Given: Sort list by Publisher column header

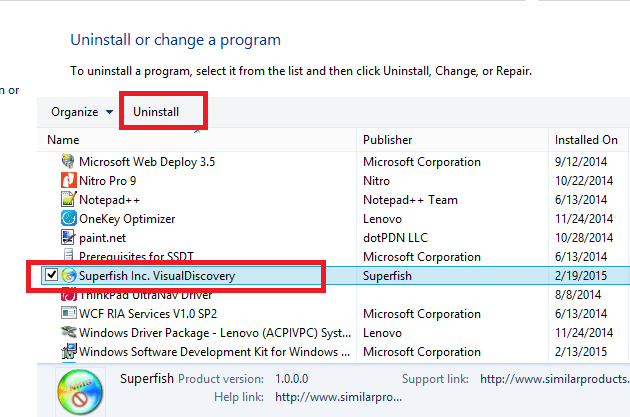Looking at the screenshot, I should (x=387, y=140).
